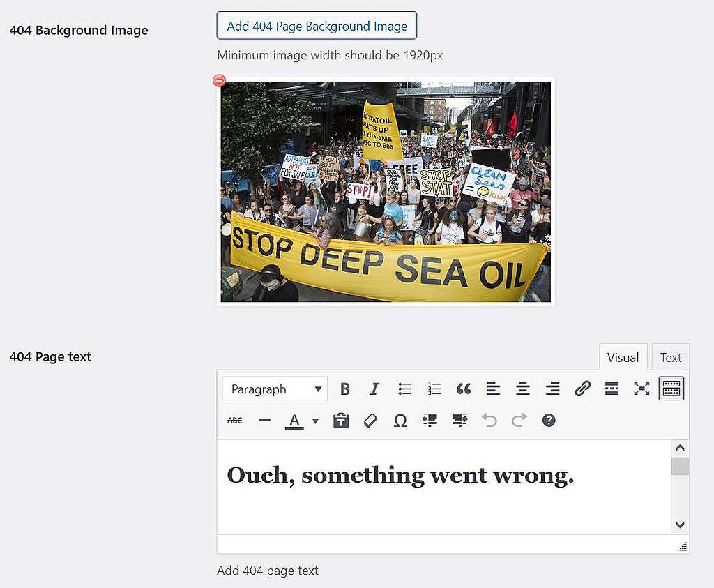Click into the 404 page text editor area
The image size is (714, 588).
pyautogui.click(x=444, y=487)
